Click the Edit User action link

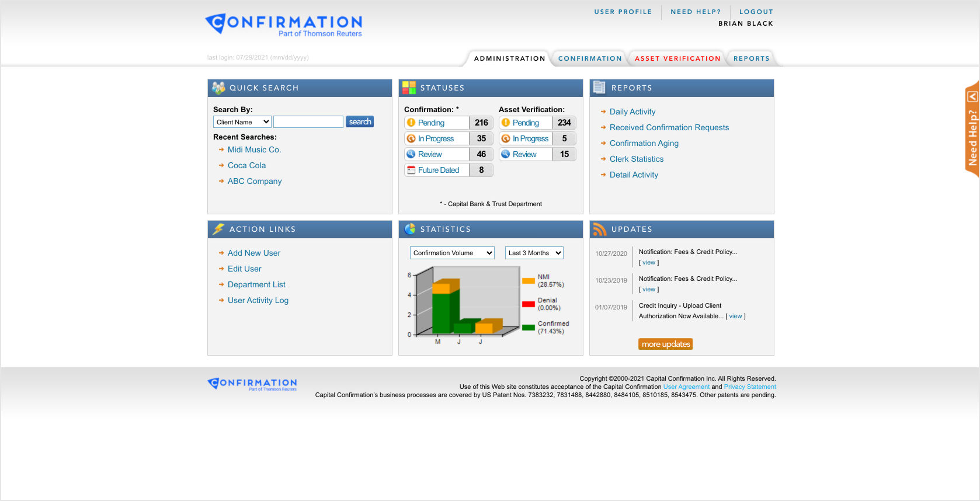click(245, 269)
